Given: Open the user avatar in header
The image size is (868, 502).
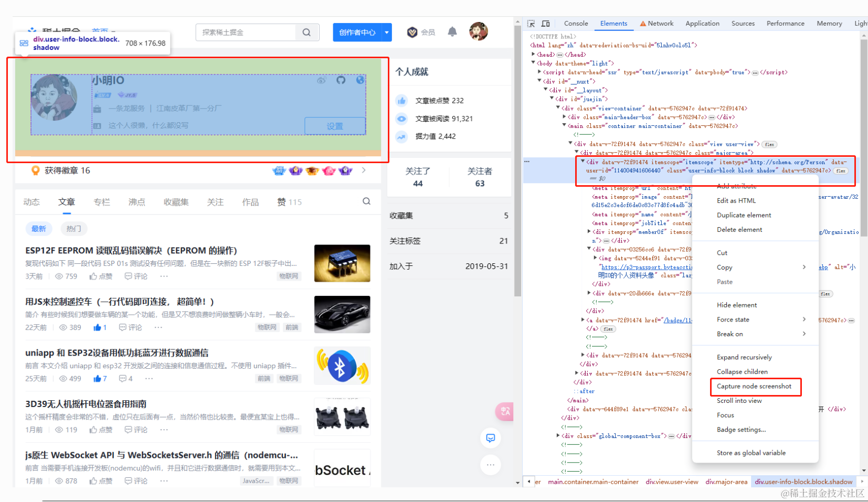Looking at the screenshot, I should (479, 31).
